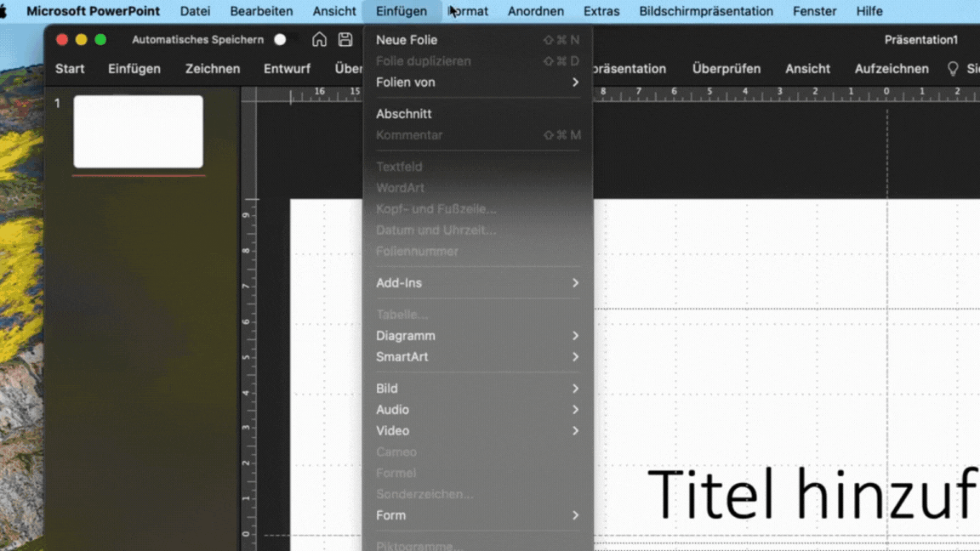The image size is (980, 551).
Task: Click the Home icon in title bar
Action: pos(319,39)
